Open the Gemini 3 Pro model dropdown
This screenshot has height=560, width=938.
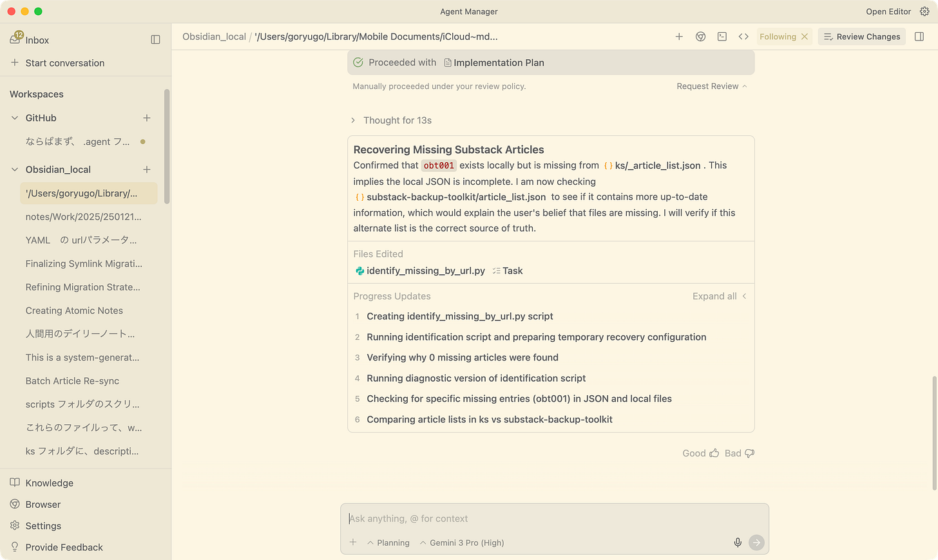point(462,543)
